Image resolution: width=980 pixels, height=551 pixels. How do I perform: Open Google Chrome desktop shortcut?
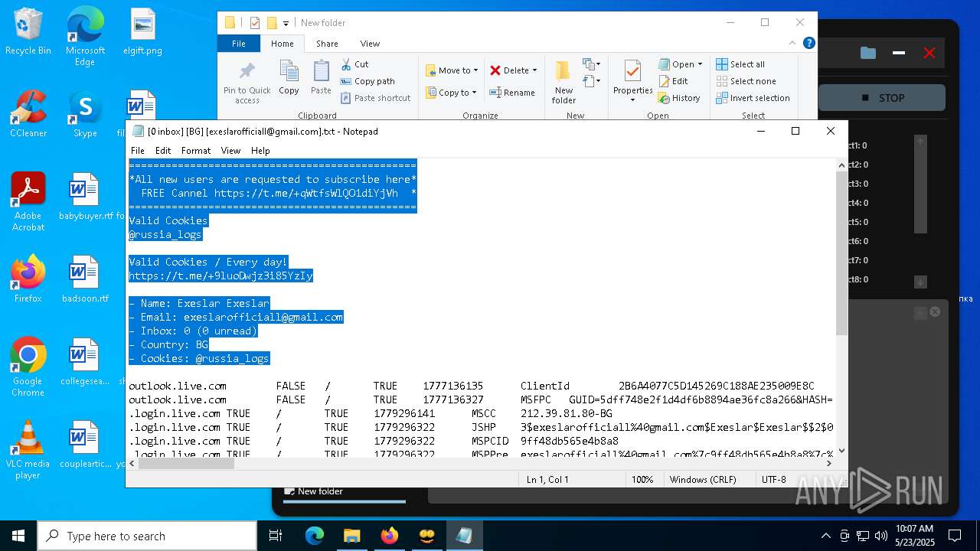[x=28, y=367]
